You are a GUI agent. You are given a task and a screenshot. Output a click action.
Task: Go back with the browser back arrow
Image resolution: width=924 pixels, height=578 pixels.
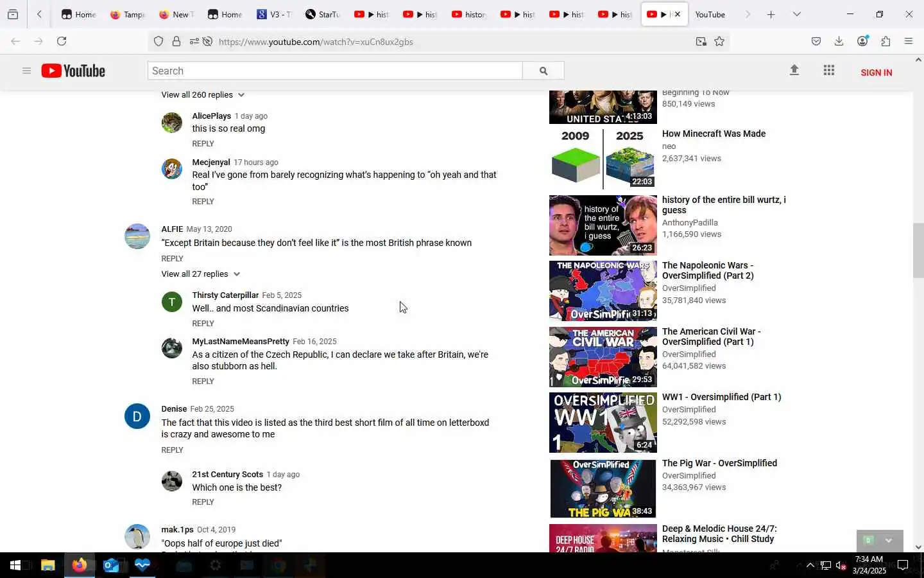pyautogui.click(x=15, y=42)
